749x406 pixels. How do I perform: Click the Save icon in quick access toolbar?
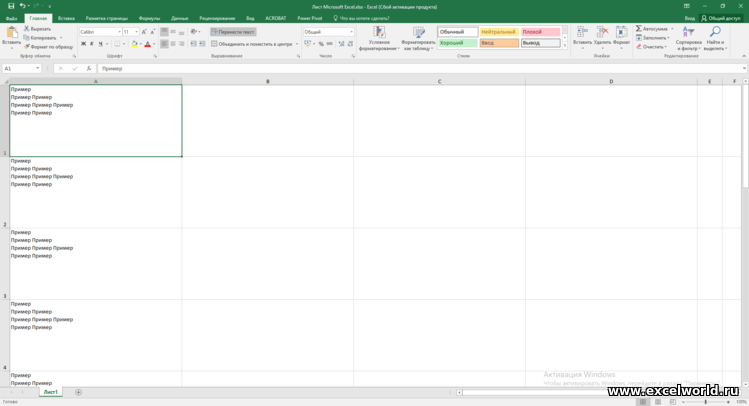pos(11,6)
